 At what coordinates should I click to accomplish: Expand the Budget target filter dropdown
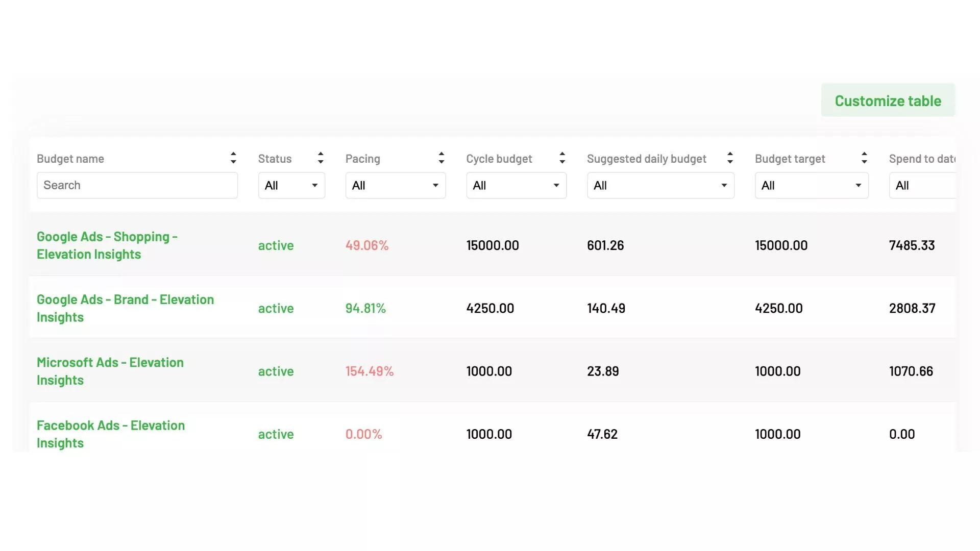coord(811,186)
